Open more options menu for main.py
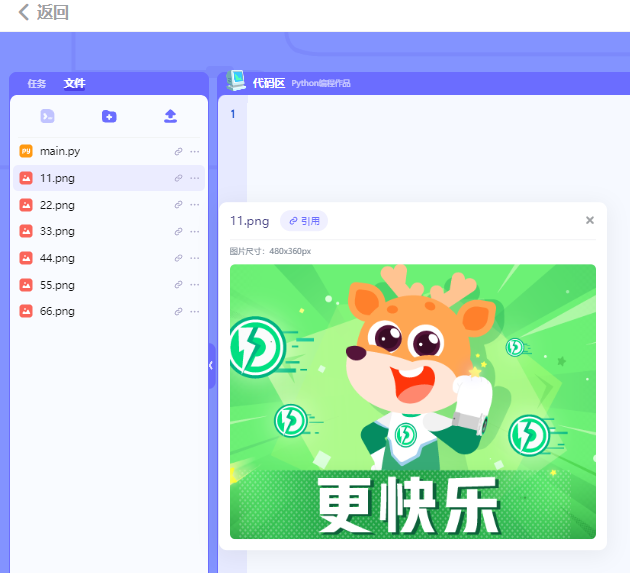The height and width of the screenshot is (573, 630). 194,152
